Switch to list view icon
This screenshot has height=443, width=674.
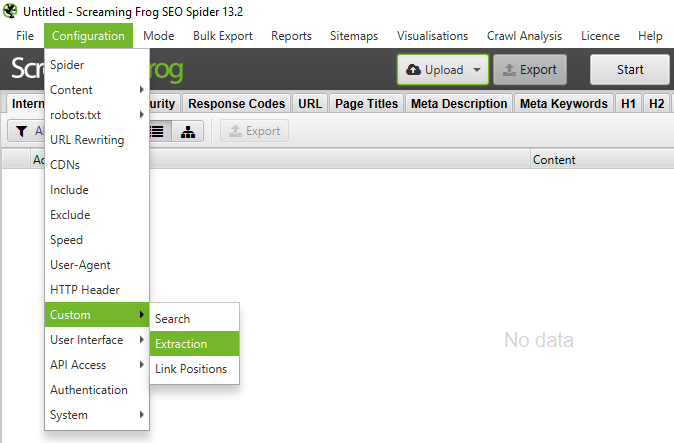coord(158,131)
